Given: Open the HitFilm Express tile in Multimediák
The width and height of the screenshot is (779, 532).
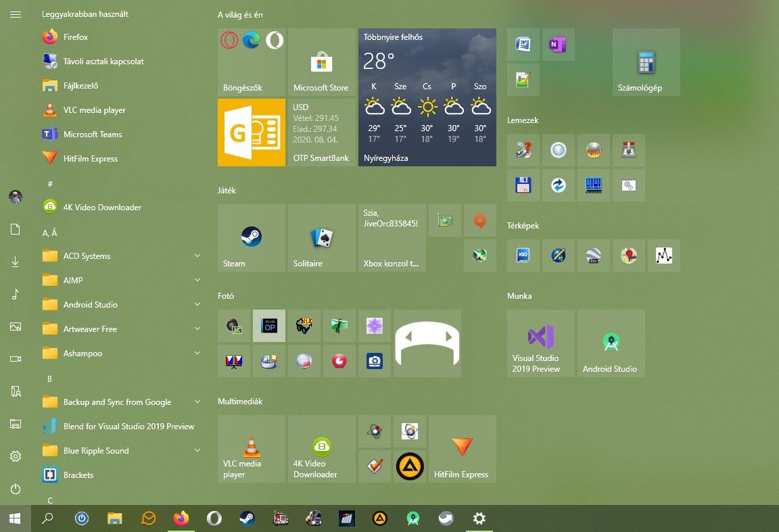Looking at the screenshot, I should pos(463,449).
